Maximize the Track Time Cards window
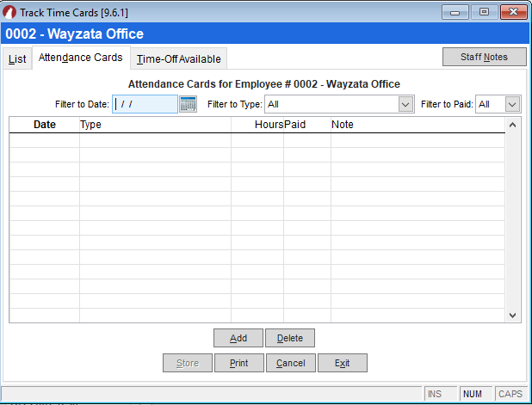Viewport: 532px width, 405px height. point(484,12)
